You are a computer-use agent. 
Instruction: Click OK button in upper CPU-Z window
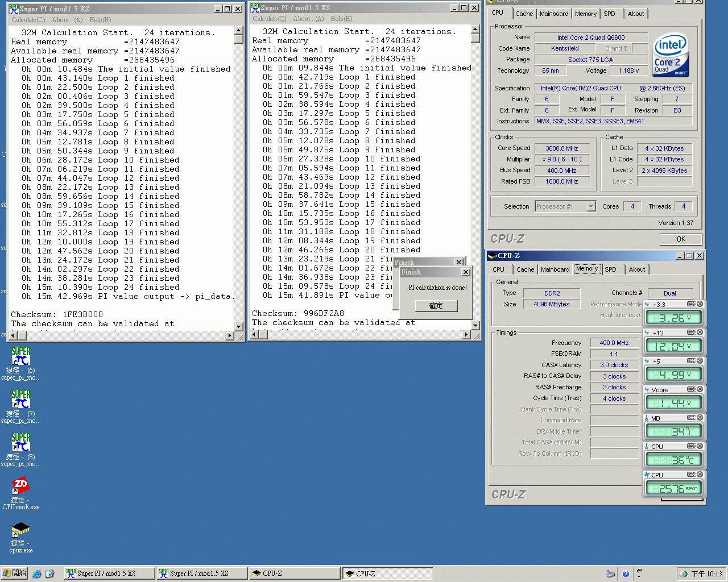681,239
